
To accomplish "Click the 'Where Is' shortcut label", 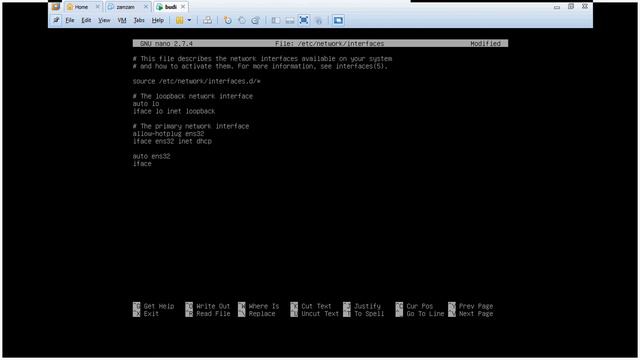I will point(264,306).
